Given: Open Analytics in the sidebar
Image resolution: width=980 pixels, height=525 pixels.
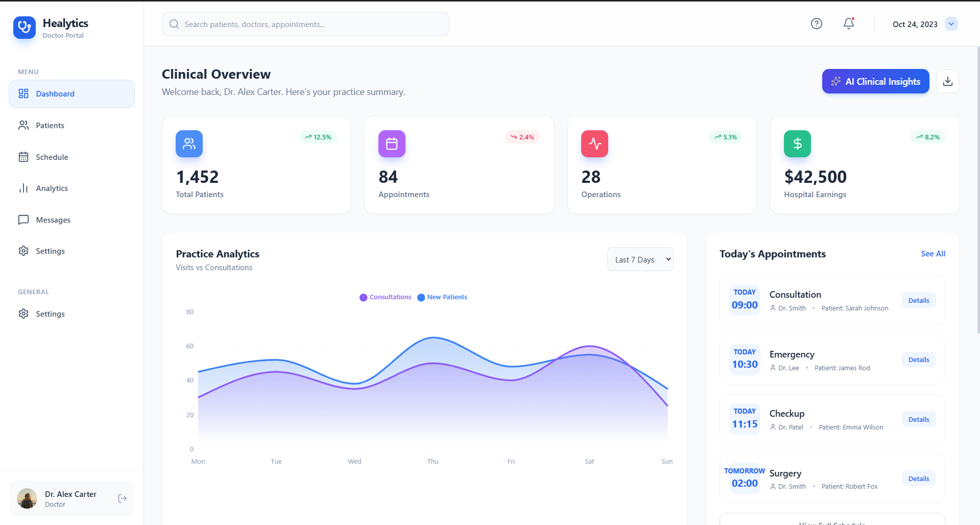Looking at the screenshot, I should 71,188.
